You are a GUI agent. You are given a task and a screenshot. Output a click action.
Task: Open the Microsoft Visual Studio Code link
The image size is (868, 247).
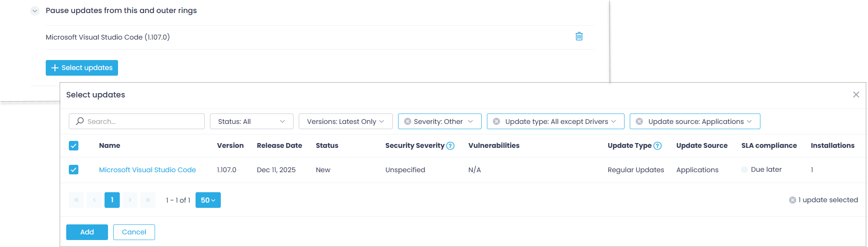point(147,170)
